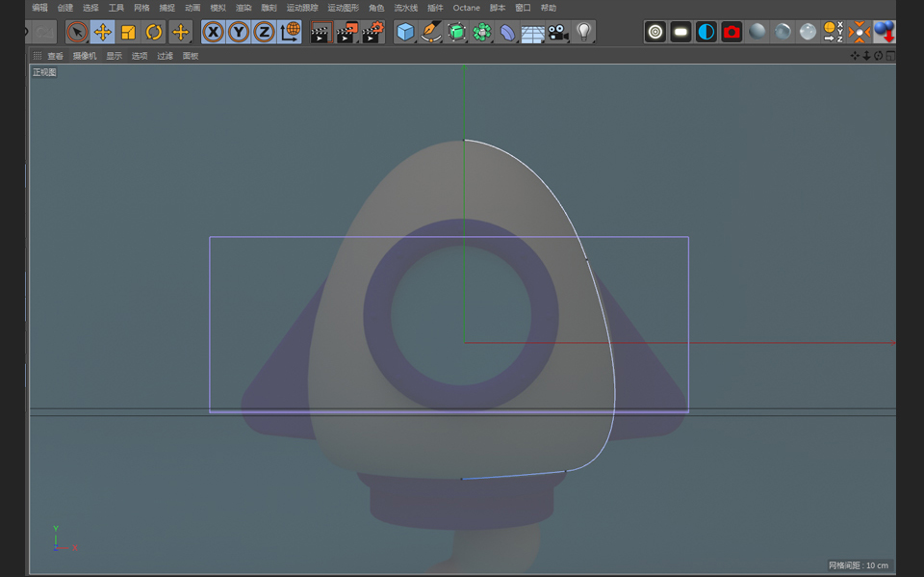The width and height of the screenshot is (924, 577).
Task: Click the orange four-arrows center icon
Action: coord(860,32)
